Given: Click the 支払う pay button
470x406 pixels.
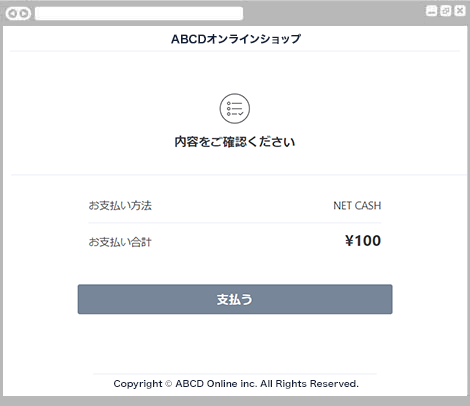Looking at the screenshot, I should click(x=235, y=299).
